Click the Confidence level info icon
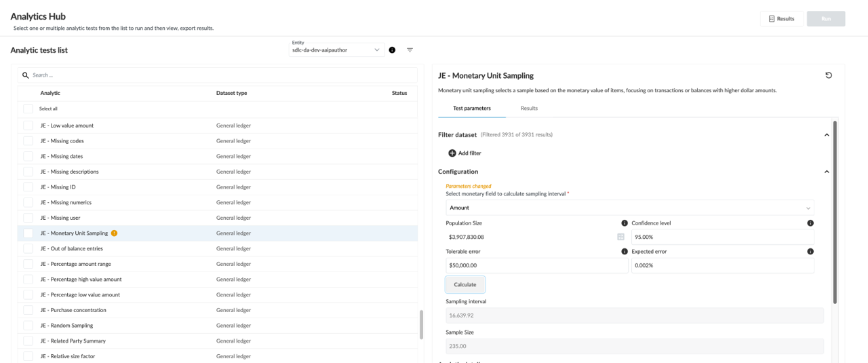868x363 pixels. pos(810,223)
